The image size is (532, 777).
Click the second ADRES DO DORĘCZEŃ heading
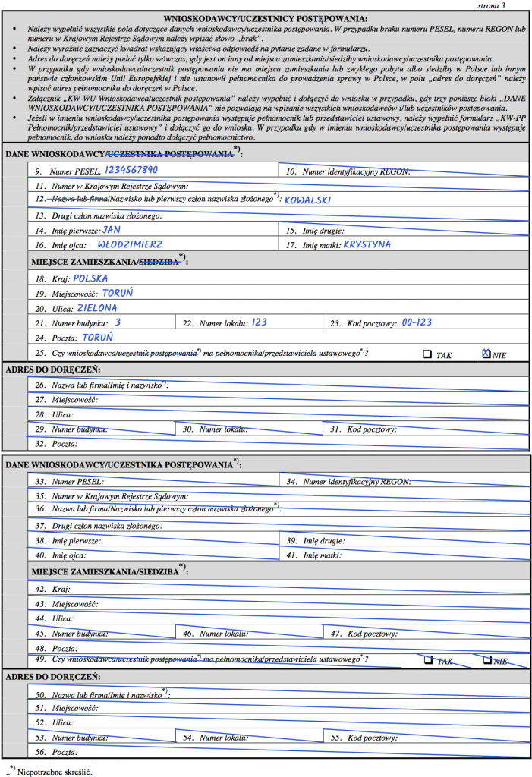52,676
